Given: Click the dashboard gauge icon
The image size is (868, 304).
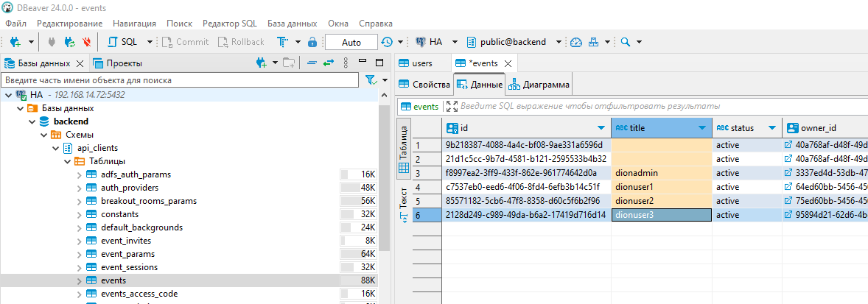Looking at the screenshot, I should pyautogui.click(x=576, y=41).
